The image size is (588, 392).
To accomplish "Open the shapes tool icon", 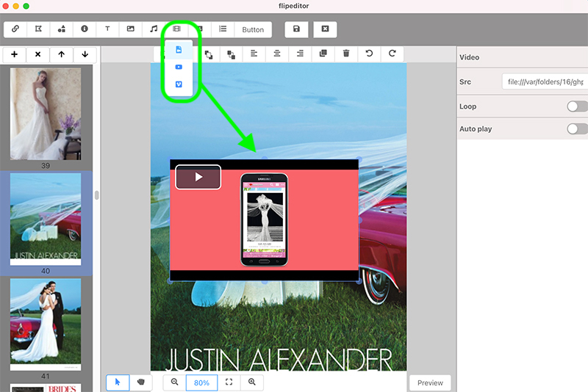I will 62,29.
